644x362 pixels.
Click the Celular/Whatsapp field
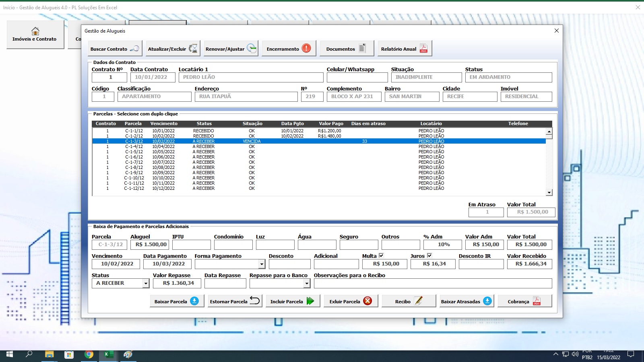coord(357,77)
